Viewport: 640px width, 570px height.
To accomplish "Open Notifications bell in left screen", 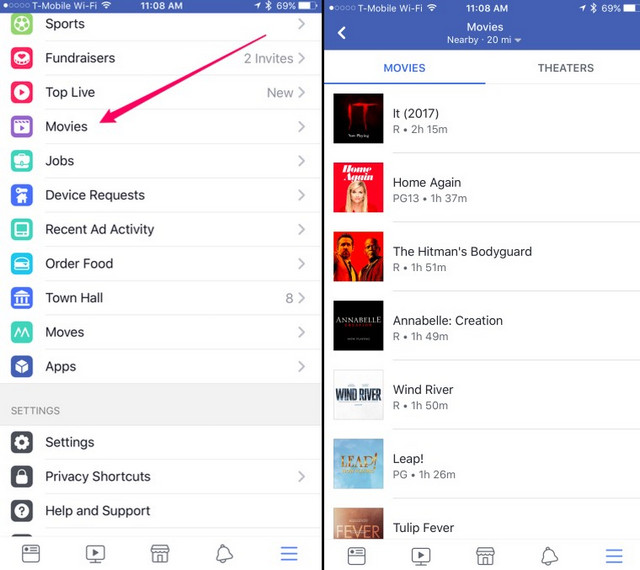I will (x=224, y=554).
